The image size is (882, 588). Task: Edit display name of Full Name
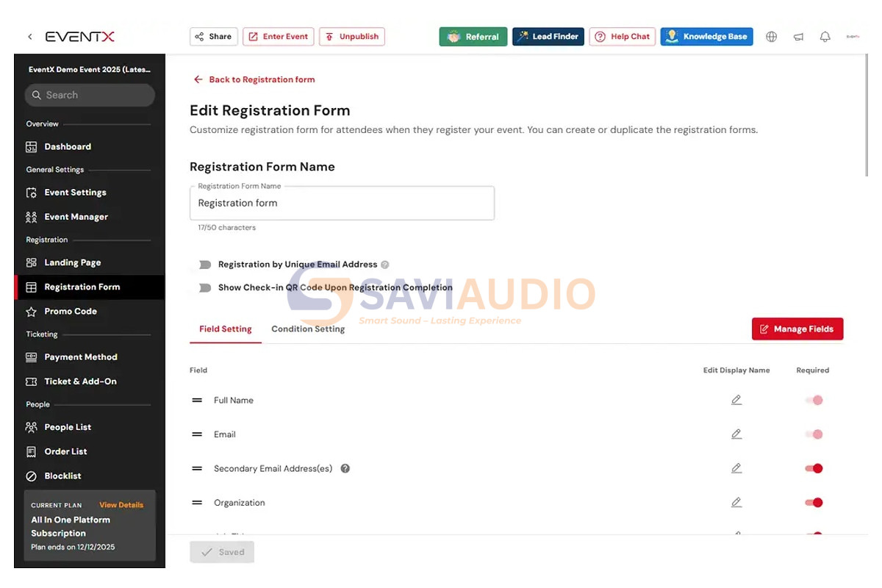click(736, 400)
